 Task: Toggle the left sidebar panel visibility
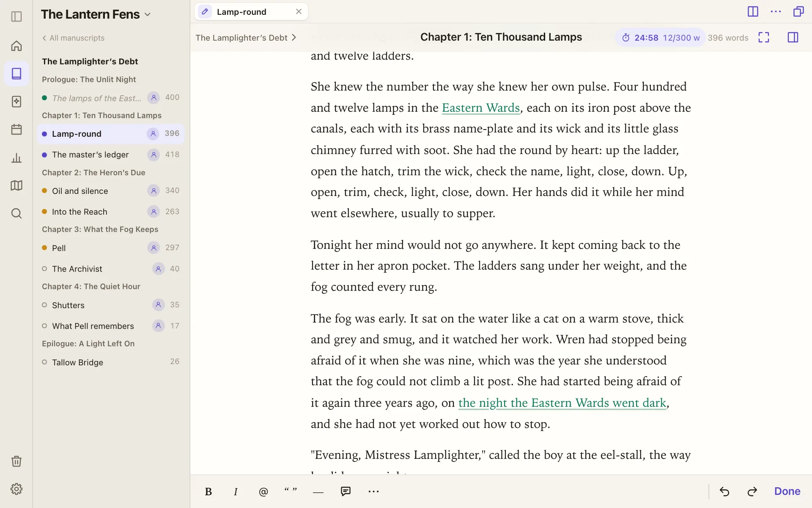[x=16, y=17]
